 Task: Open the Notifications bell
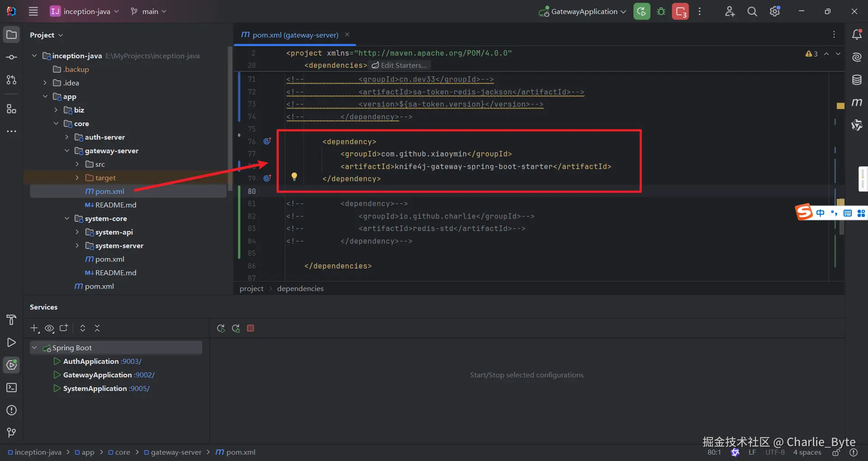857,35
